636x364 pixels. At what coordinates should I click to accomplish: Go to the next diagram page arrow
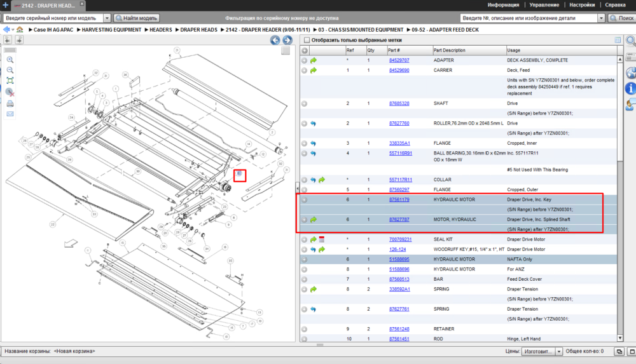point(287,40)
